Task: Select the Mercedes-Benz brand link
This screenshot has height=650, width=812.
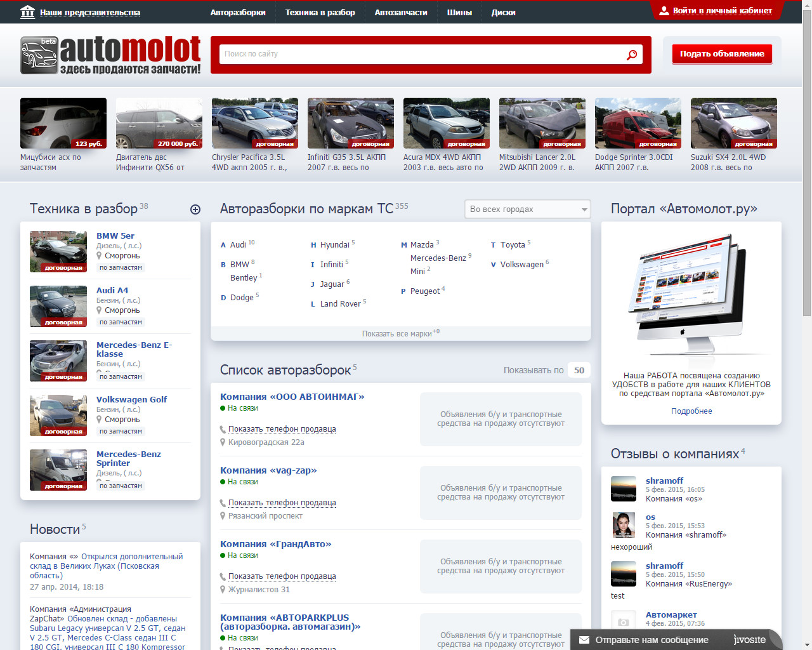Action: pyautogui.click(x=438, y=258)
